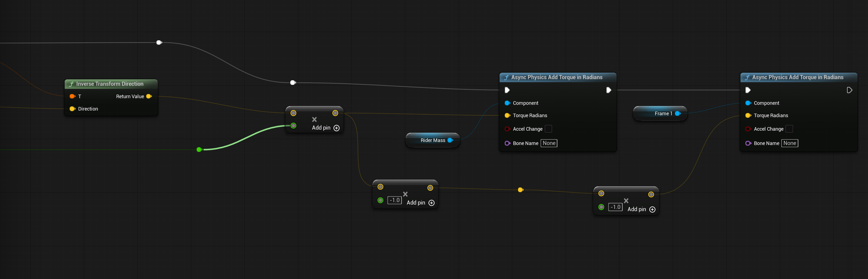
Task: Click Accel Change pin on Frame 1 torque node
Action: pos(748,129)
